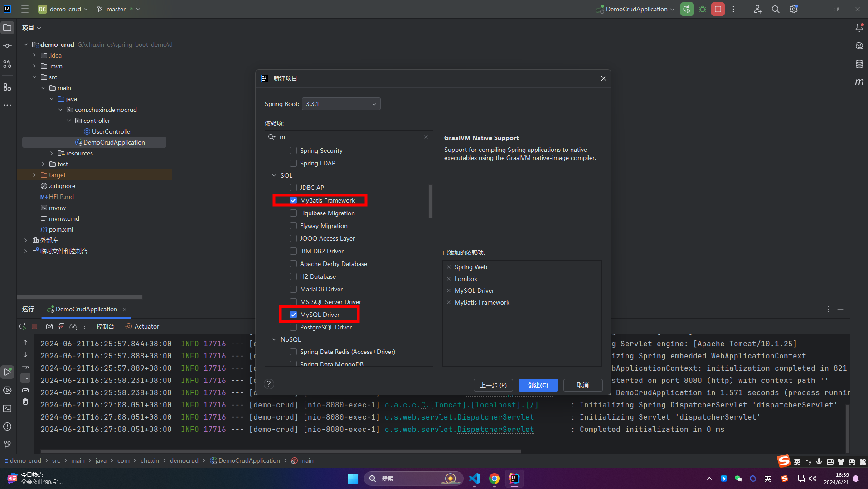Open the Terminal tool window icon
Image resolution: width=868 pixels, height=489 pixels.
(x=7, y=408)
